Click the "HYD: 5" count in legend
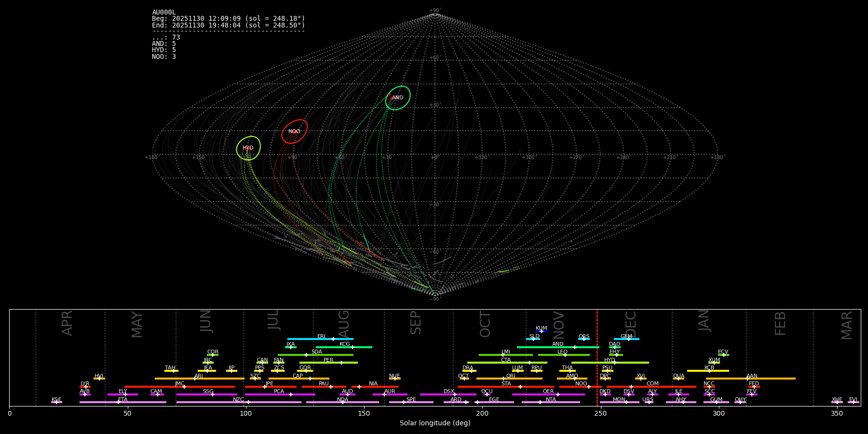Image resolution: width=868 pixels, height=434 pixels. [x=164, y=50]
